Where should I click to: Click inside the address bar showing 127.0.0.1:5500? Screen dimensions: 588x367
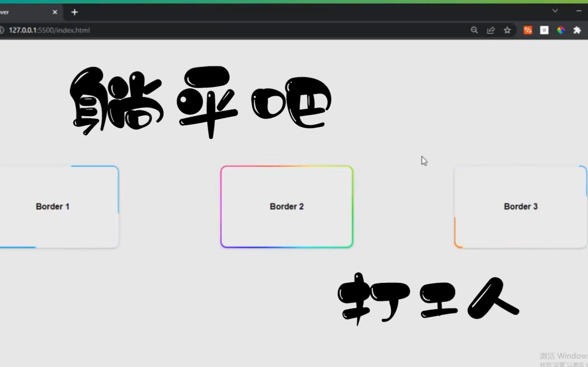pos(49,30)
